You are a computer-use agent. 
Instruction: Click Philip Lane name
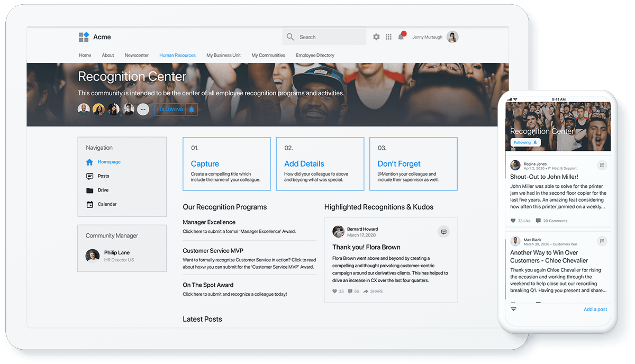(117, 253)
